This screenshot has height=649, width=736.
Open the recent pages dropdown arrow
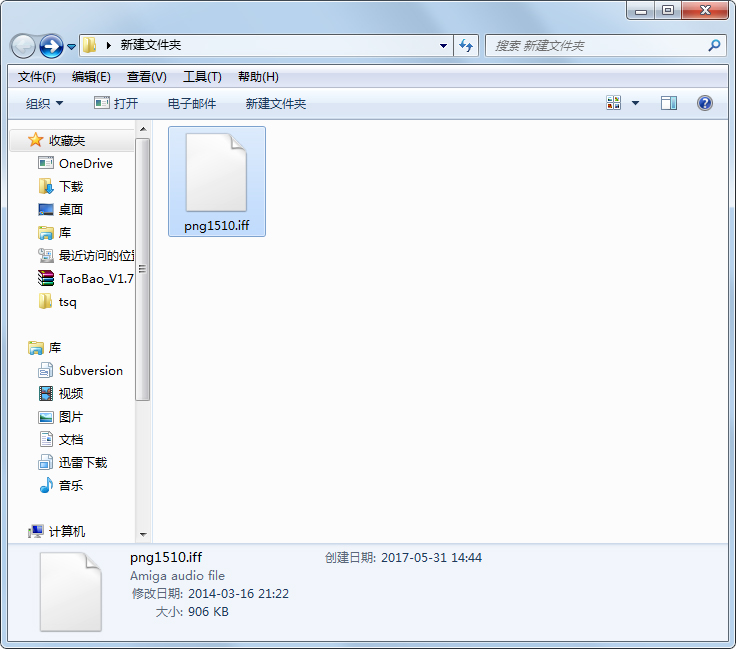(x=72, y=47)
